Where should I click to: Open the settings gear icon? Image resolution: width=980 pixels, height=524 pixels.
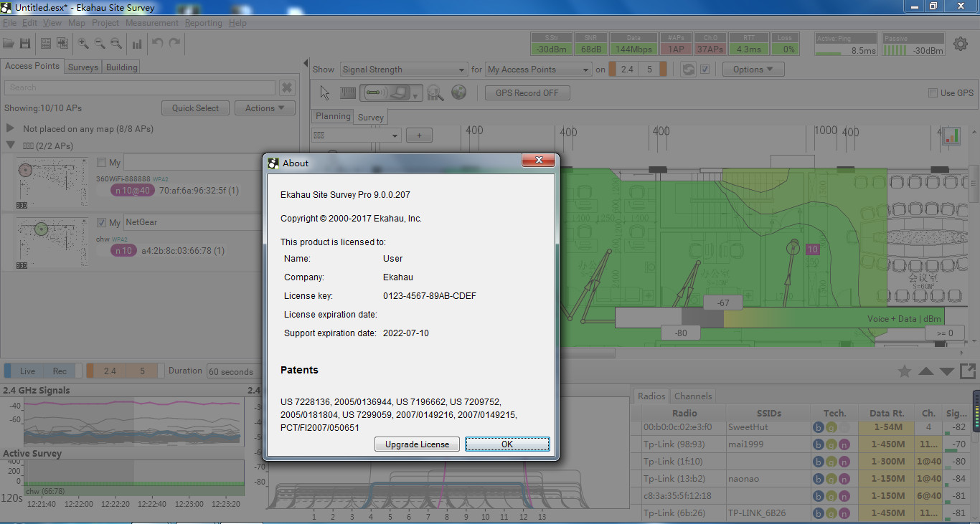pos(961,44)
